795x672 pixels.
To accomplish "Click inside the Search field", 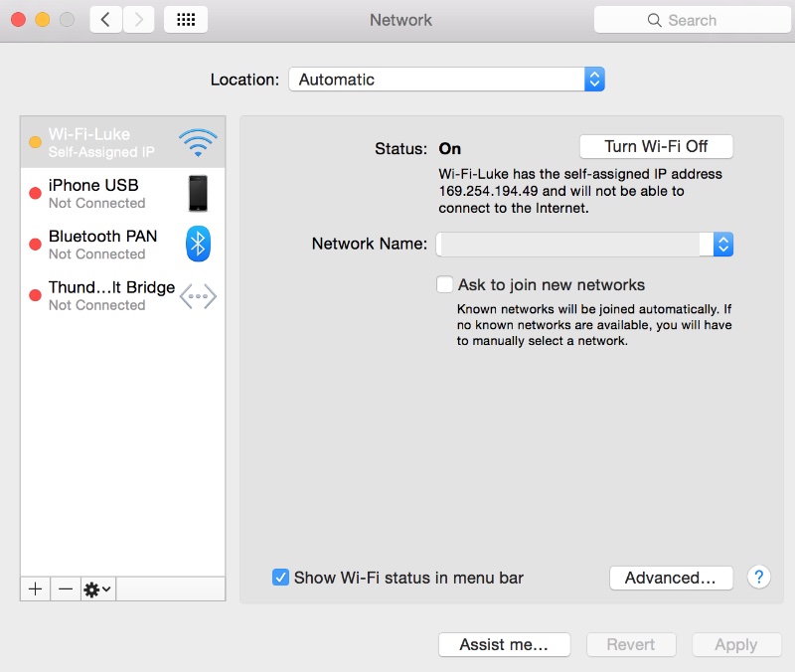I will tap(692, 19).
